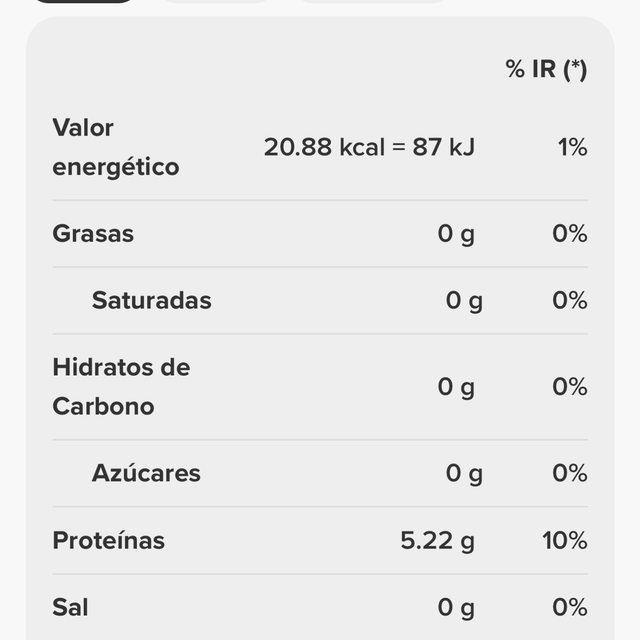Select the dark active tab pill at top
Viewport: 640px width, 640px height.
84,1
